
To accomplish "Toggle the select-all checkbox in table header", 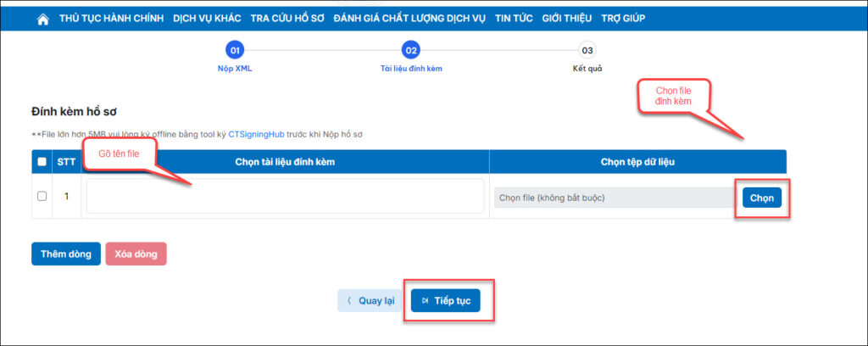I will (x=42, y=162).
